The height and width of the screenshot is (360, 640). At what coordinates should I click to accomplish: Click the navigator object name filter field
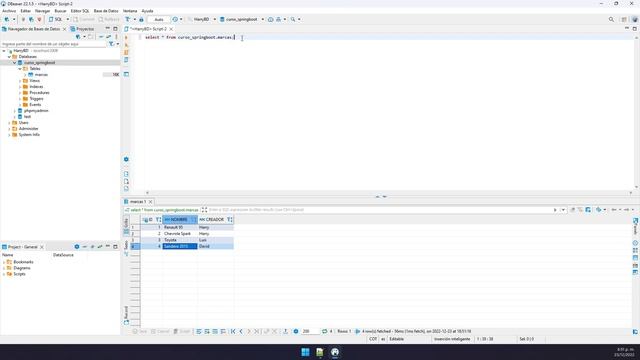pos(54,44)
